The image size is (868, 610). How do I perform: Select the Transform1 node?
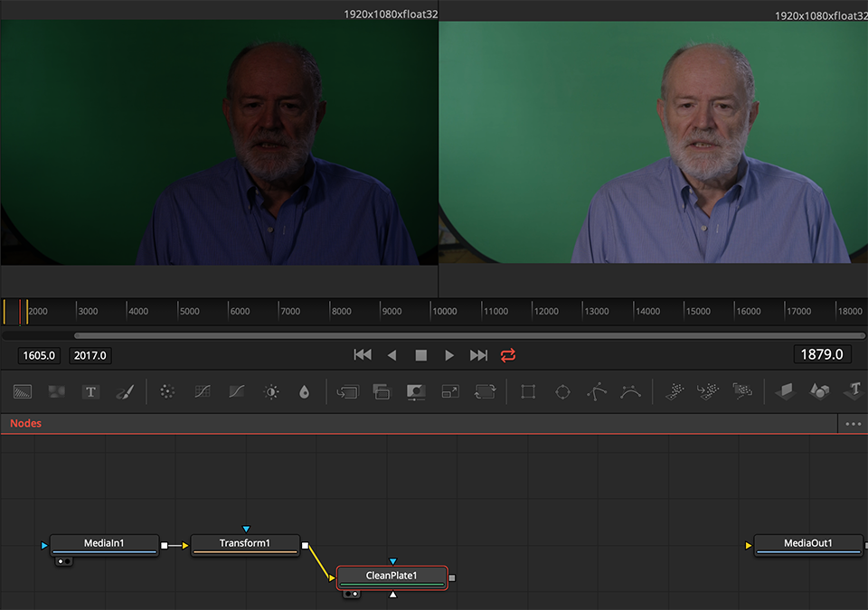click(245, 545)
